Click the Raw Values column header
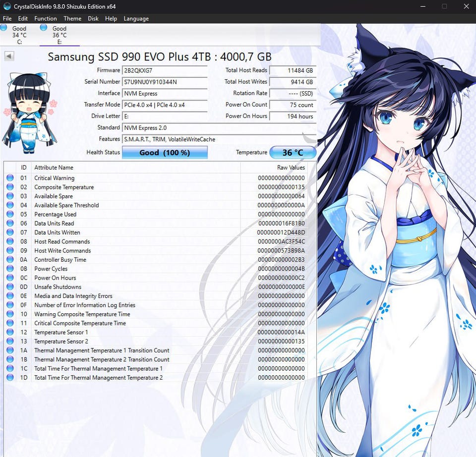The width and height of the screenshot is (476, 457). (274, 168)
